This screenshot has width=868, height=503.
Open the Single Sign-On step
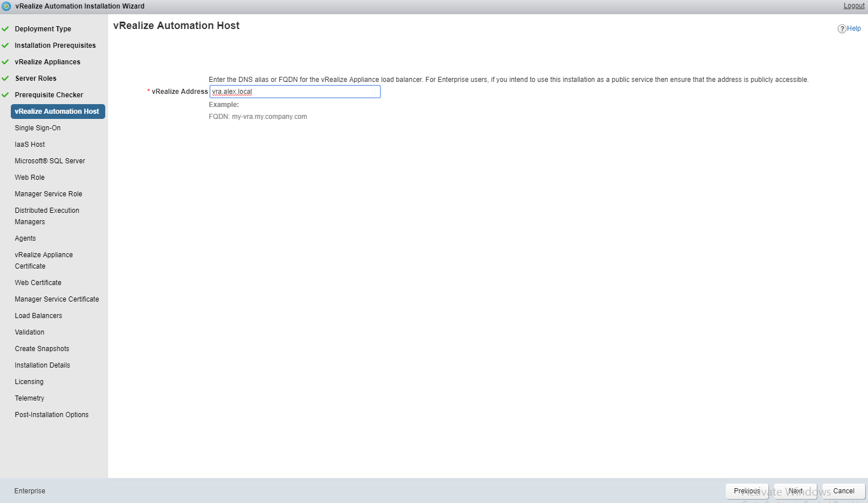point(38,128)
